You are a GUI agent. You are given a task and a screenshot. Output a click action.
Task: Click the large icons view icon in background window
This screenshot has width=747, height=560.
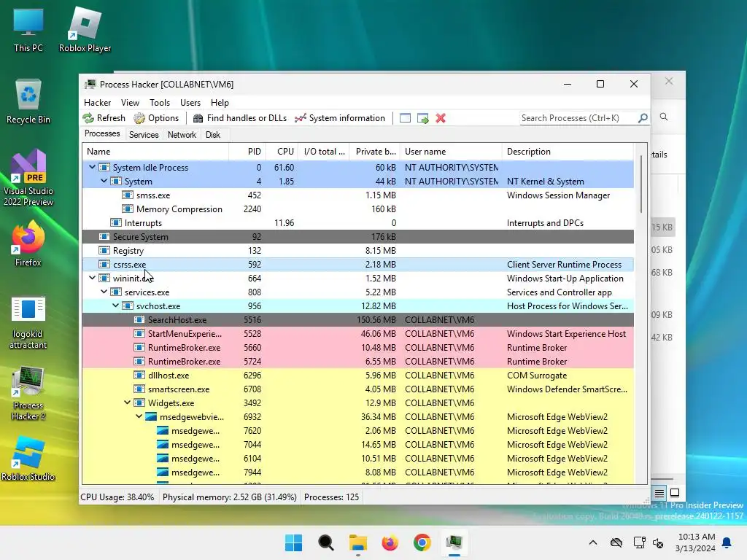[675, 494]
